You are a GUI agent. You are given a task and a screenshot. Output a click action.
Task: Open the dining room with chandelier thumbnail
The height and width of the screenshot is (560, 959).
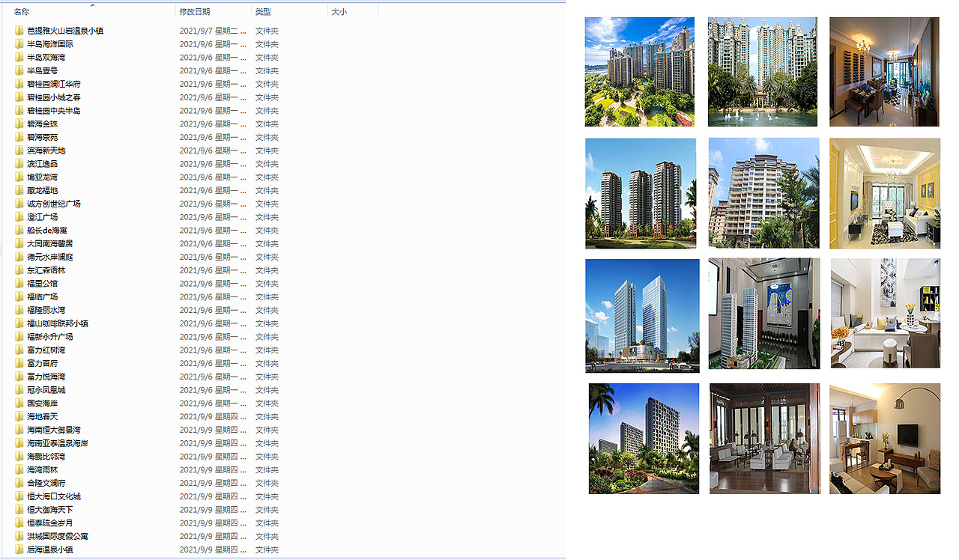pyautogui.click(x=884, y=72)
